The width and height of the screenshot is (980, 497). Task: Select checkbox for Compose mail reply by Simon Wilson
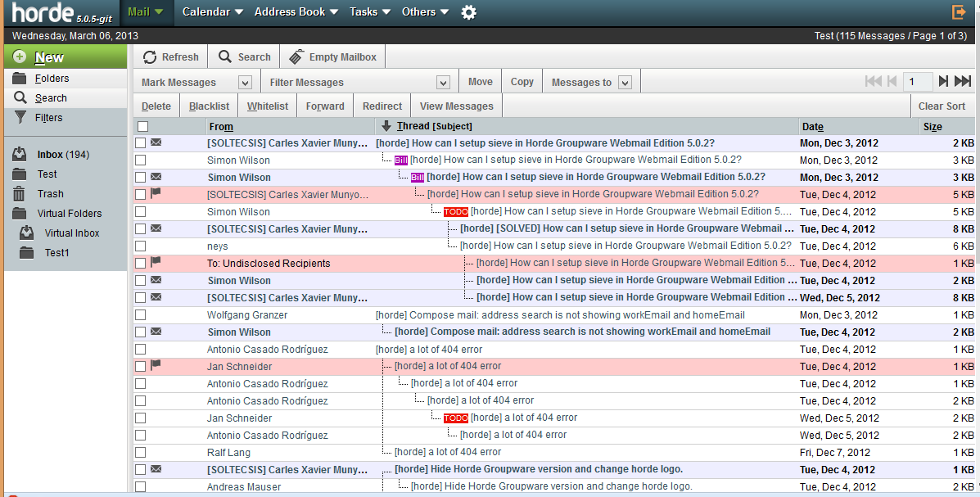click(x=141, y=332)
